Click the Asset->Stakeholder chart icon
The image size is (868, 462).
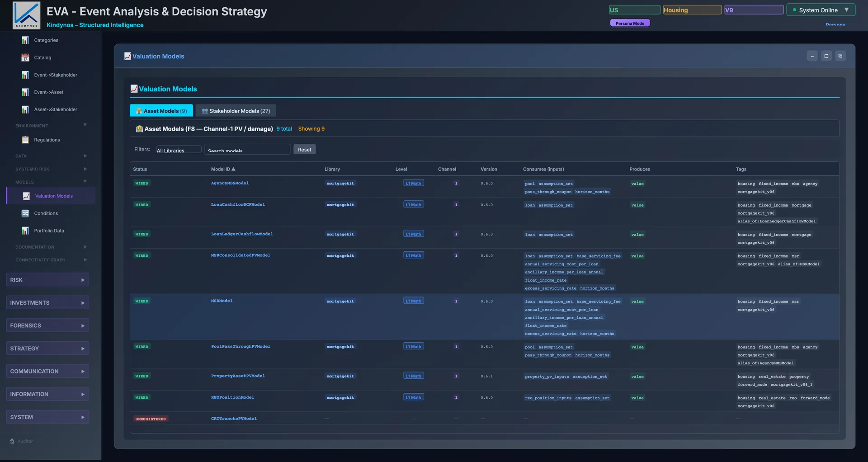coord(25,109)
